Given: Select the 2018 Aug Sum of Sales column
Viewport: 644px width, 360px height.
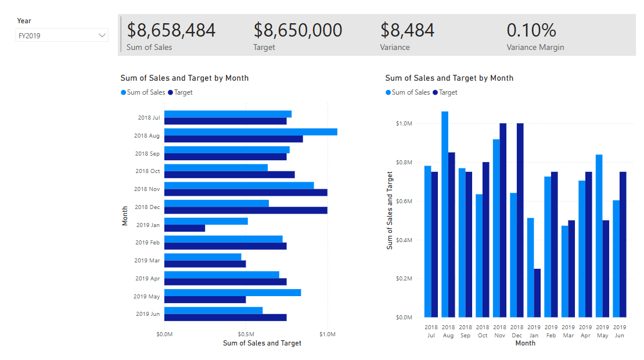Looking at the screenshot, I should pos(445,214).
